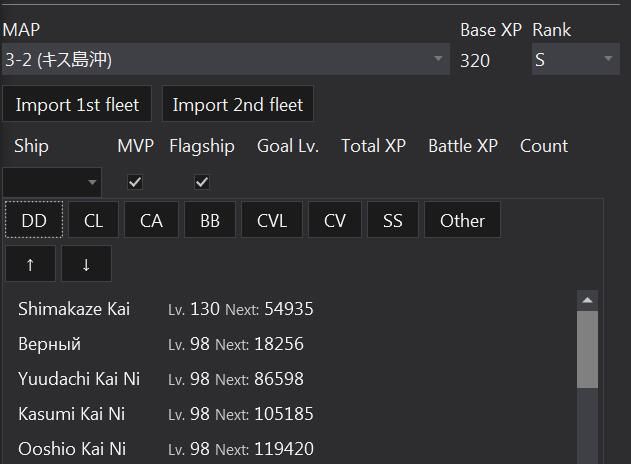Click Import 1st fleet button
Screen dimensions: 631x464
click(77, 104)
